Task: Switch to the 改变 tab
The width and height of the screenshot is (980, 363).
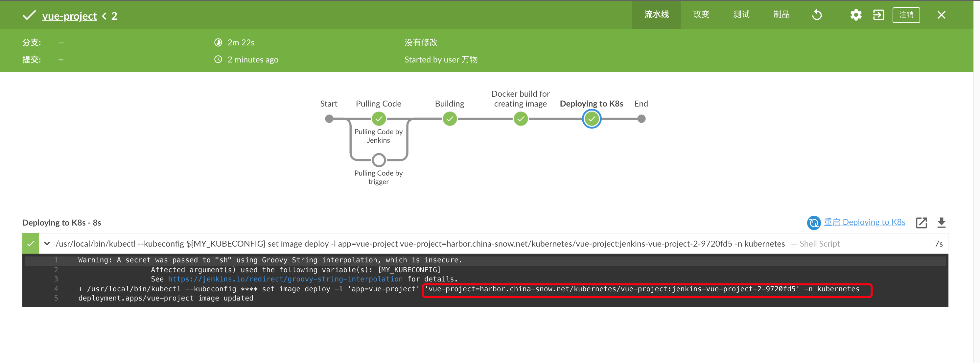Action: pos(701,15)
